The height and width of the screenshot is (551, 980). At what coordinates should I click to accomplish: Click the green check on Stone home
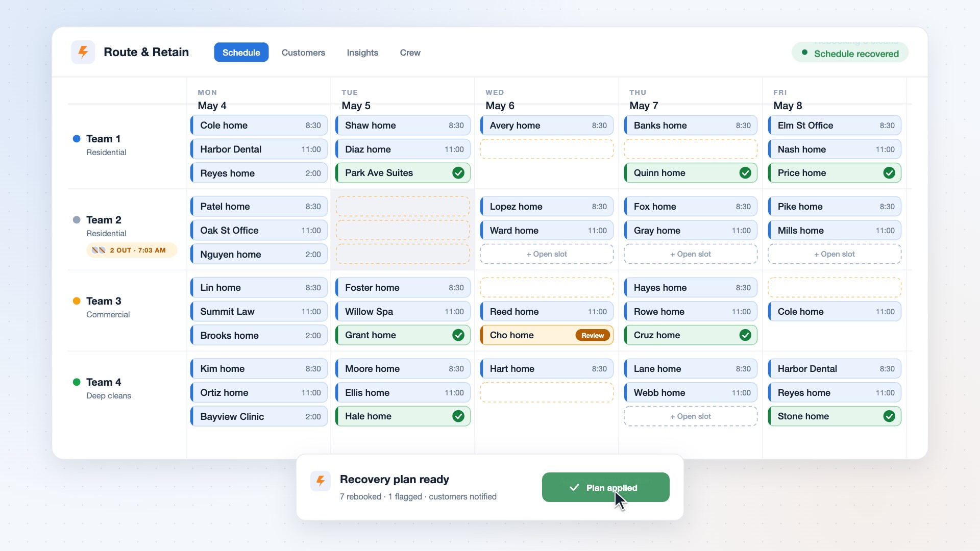click(x=889, y=416)
